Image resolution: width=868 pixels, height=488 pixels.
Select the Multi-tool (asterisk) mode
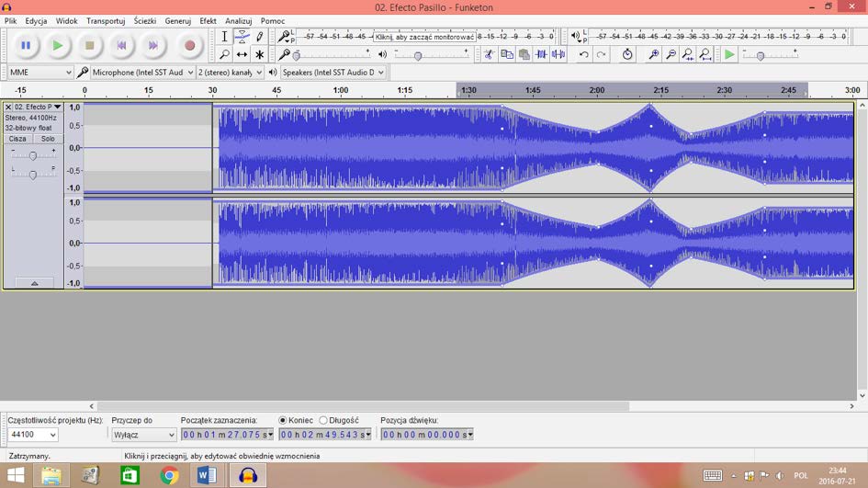point(260,54)
